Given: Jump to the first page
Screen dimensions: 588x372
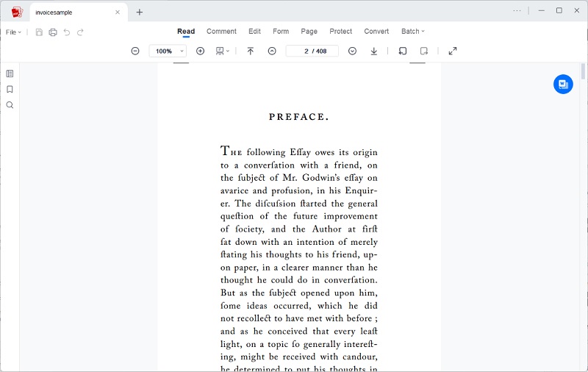Looking at the screenshot, I should pos(250,51).
